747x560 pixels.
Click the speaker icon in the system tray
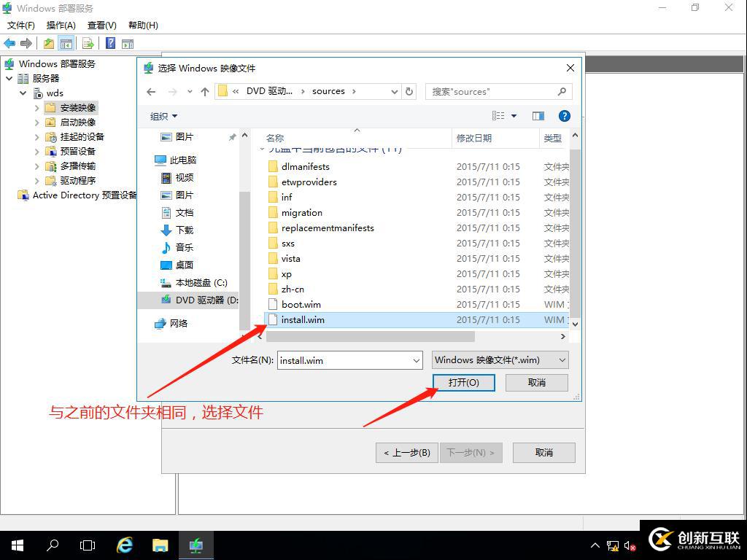pyautogui.click(x=630, y=545)
